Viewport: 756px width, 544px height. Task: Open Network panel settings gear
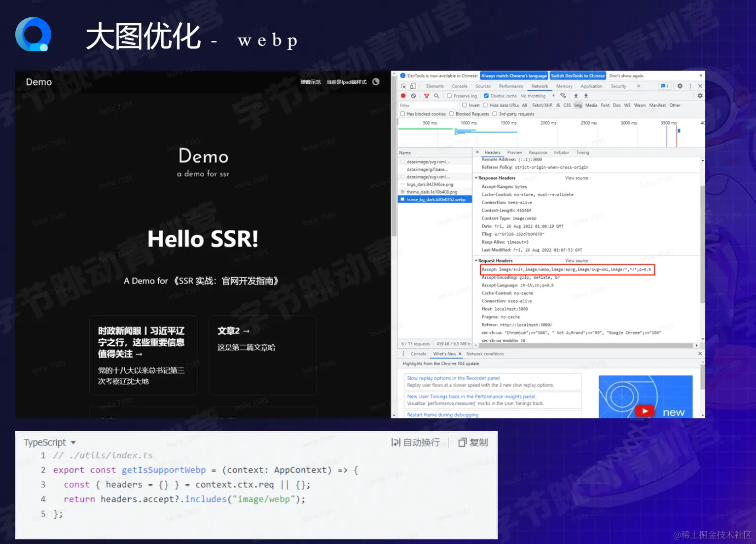(x=700, y=96)
